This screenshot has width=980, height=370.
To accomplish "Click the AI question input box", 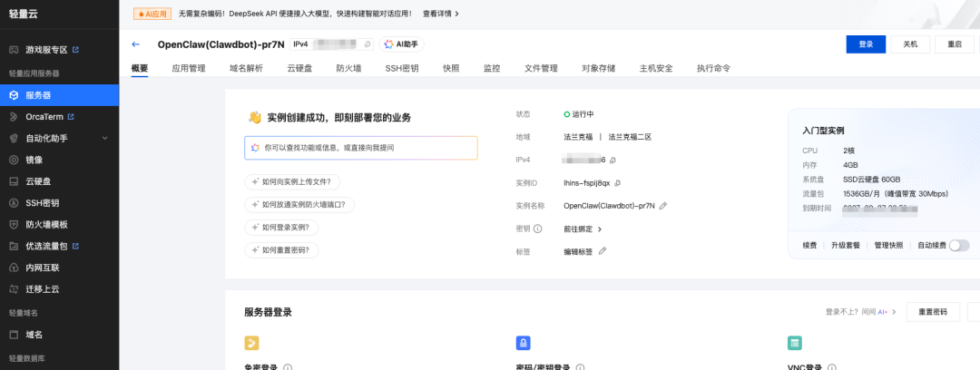I will click(361, 148).
